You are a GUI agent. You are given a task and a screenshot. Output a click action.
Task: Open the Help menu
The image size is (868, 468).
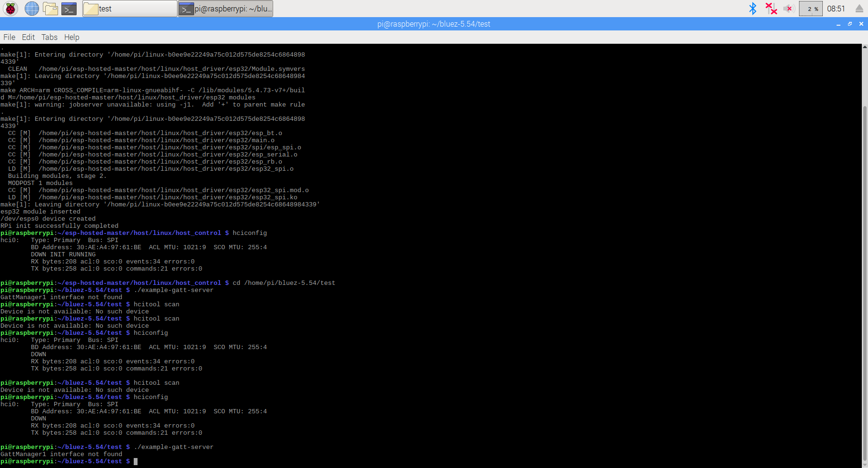72,37
